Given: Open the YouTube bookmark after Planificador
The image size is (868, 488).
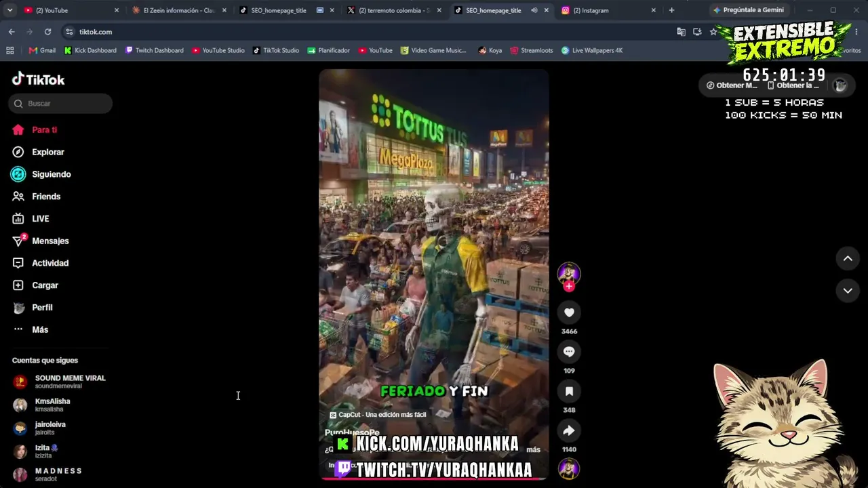Looking at the screenshot, I should click(376, 50).
